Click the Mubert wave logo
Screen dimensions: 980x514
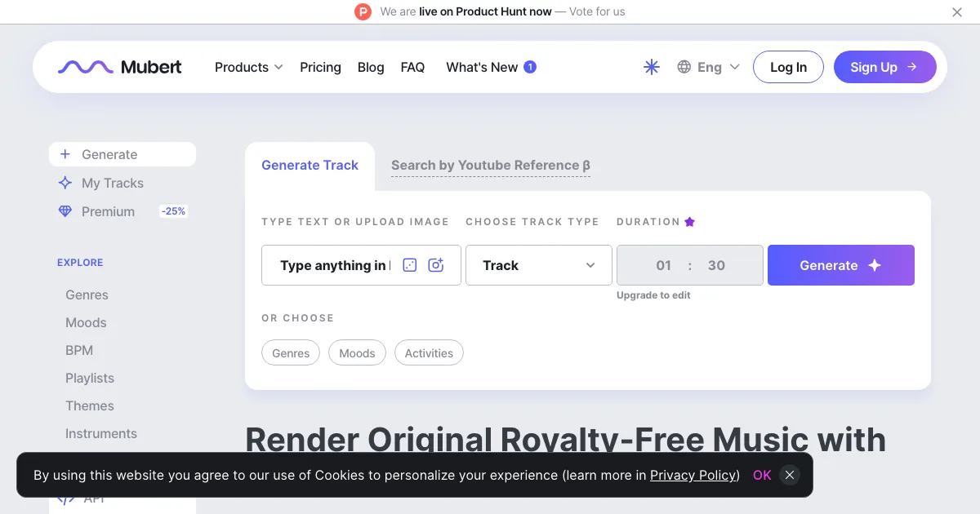(85, 67)
